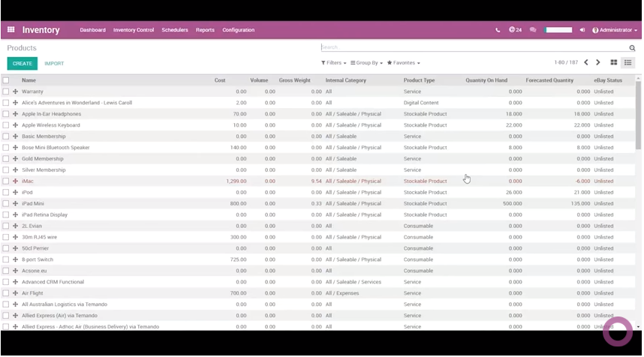
Task: Switch to list view
Action: point(628,63)
